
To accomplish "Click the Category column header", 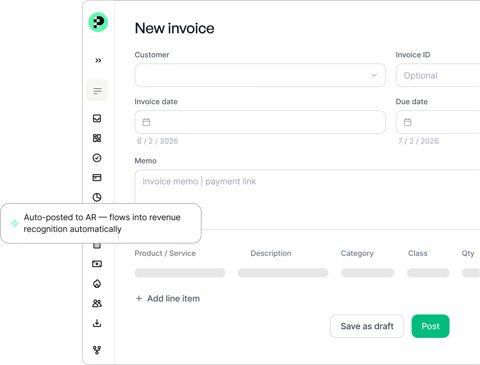I will point(357,253).
